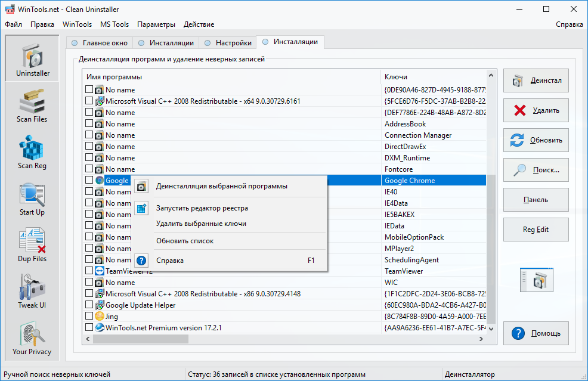Screen dimensions: 588x381
Task: Open the Dup Files tool
Action: [32, 245]
